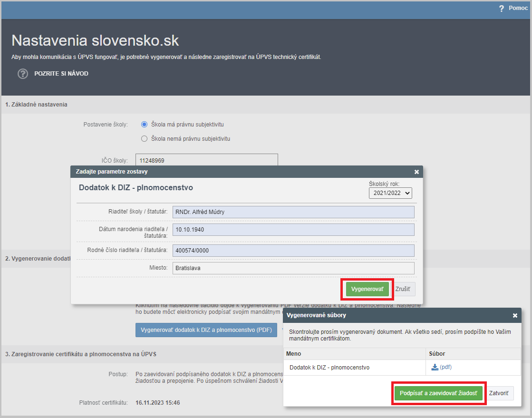532x418 pixels.
Task: Click the Riaditeľ školy / štatutár name field
Action: click(x=293, y=212)
